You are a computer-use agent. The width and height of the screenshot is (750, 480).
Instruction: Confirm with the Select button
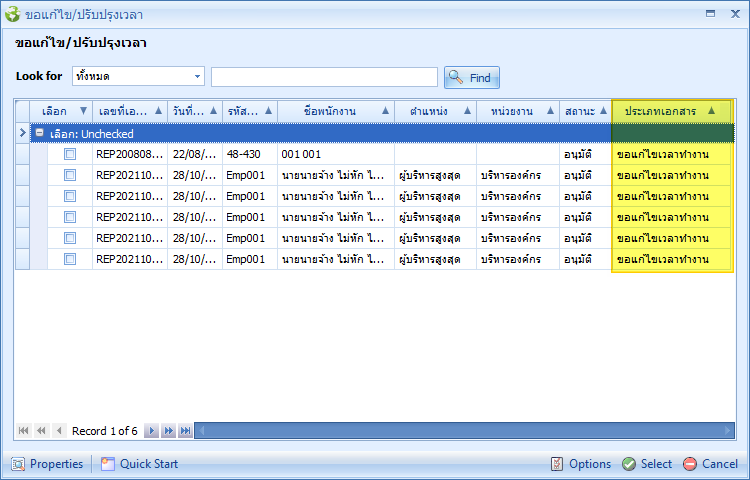click(x=647, y=464)
